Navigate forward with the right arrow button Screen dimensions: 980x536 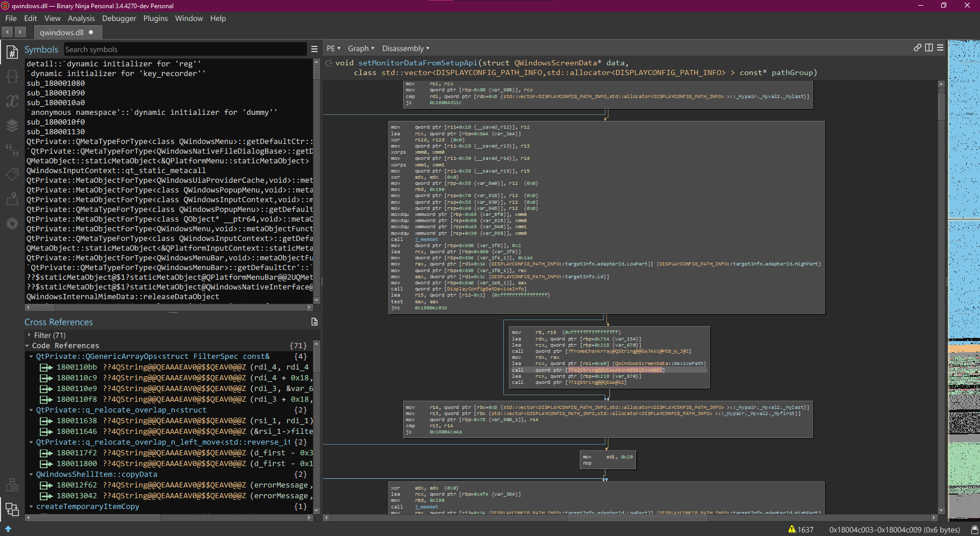[x=20, y=32]
